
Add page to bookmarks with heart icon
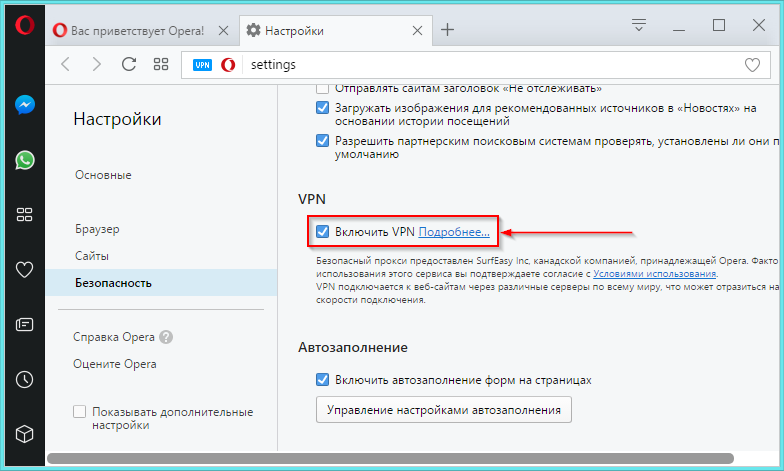pos(752,64)
